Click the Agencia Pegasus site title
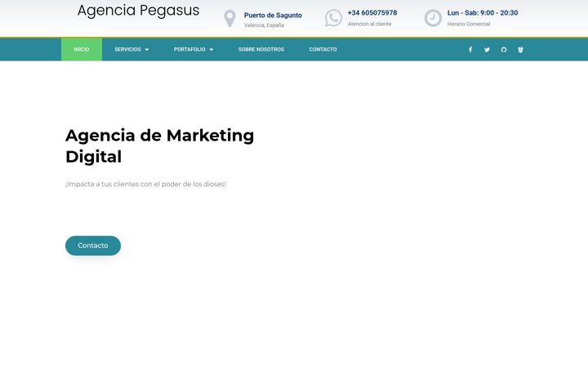The width and height of the screenshot is (588, 368). 138,11
